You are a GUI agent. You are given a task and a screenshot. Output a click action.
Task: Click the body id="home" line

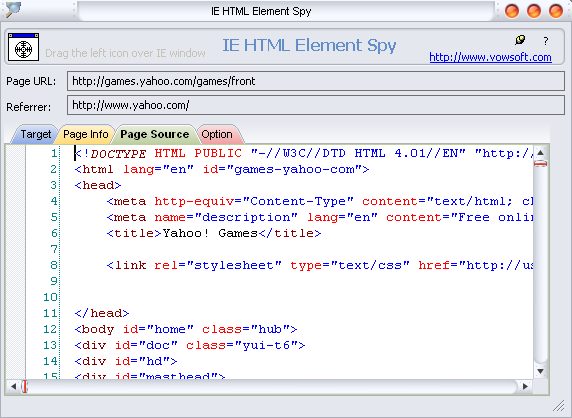tap(186, 329)
